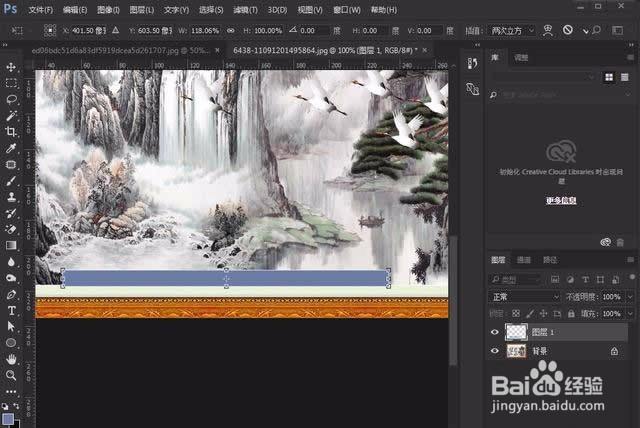Viewport: 640px width, 428px height.
Task: Reset default foreground and background colors
Action: click(x=4, y=406)
